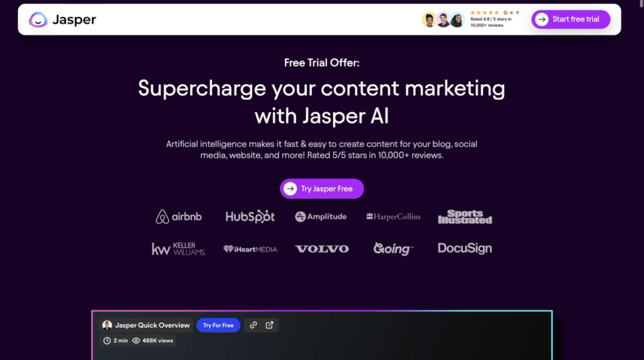Viewport: 644px width, 360px height.
Task: Click the Keller Williams logo
Action: pyautogui.click(x=179, y=249)
